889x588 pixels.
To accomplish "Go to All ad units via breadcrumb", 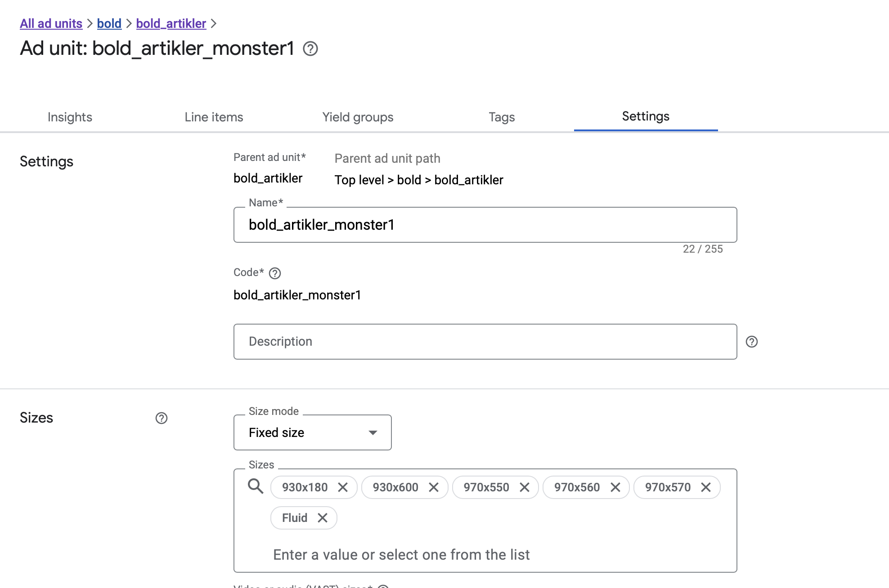I will (x=50, y=23).
